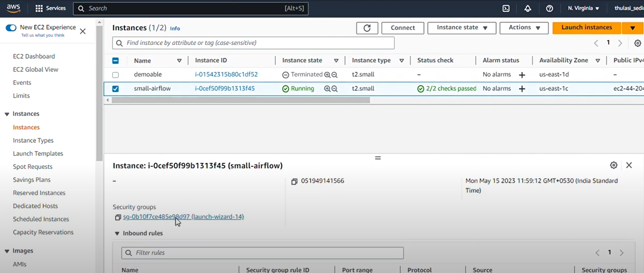Click the horizontal scrollbar under instances table
Image resolution: width=644 pixels, height=273 pixels.
point(241,100)
